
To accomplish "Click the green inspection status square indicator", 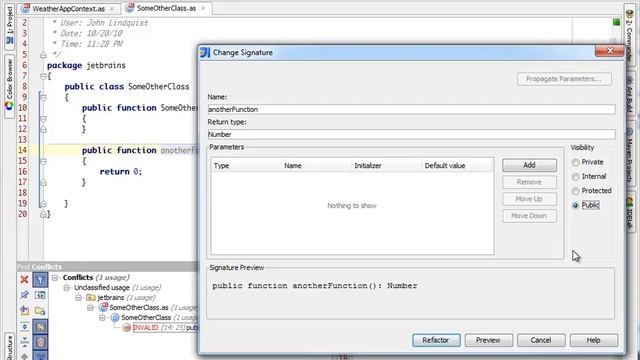I will [616, 22].
